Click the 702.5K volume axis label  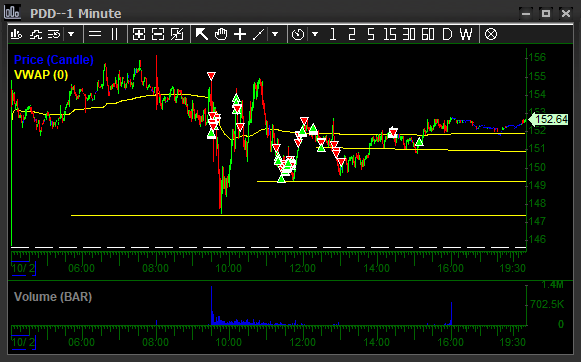[547, 305]
